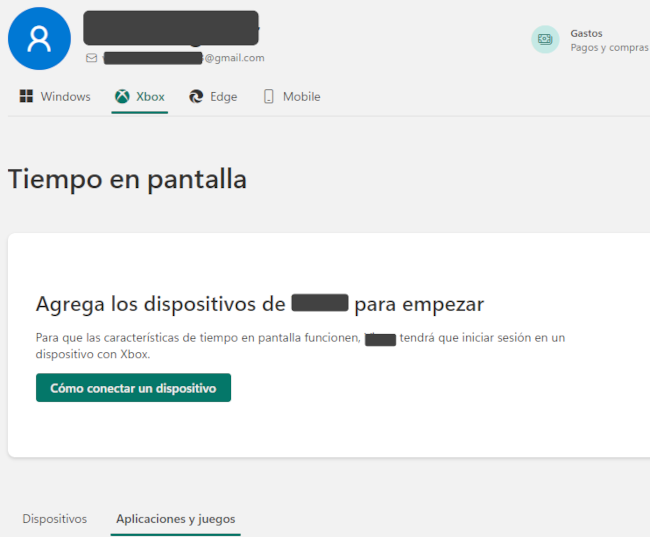Click the Pagos y compras subtitle
650x537 pixels.
608,47
